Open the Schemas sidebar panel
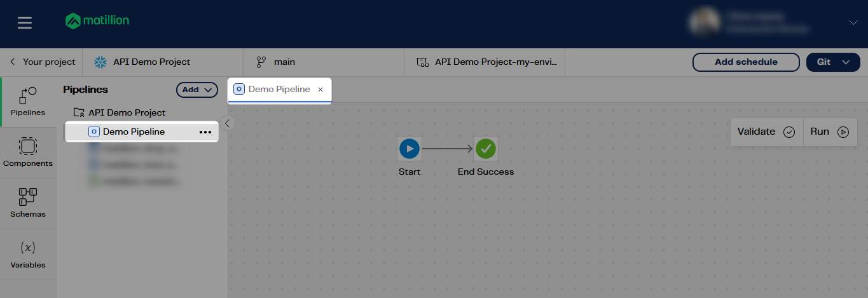The image size is (868, 298). tap(28, 204)
